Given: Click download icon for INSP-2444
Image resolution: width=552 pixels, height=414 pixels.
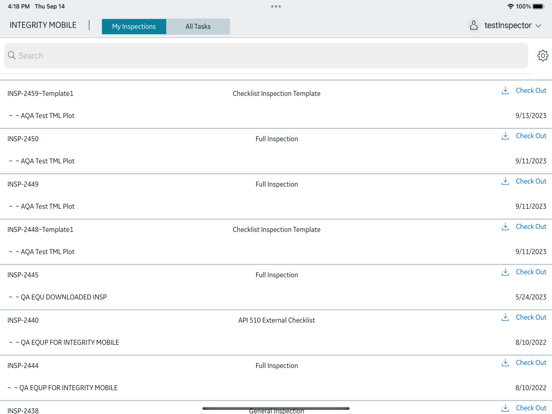Looking at the screenshot, I should (x=505, y=363).
